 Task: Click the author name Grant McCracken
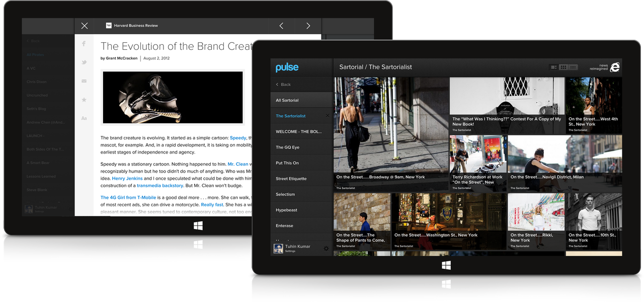(x=121, y=58)
